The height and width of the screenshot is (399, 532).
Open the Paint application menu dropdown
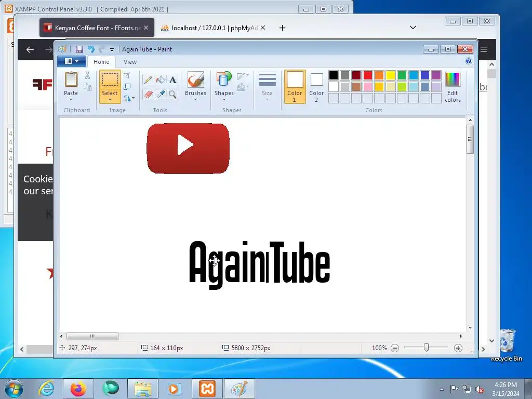point(71,61)
